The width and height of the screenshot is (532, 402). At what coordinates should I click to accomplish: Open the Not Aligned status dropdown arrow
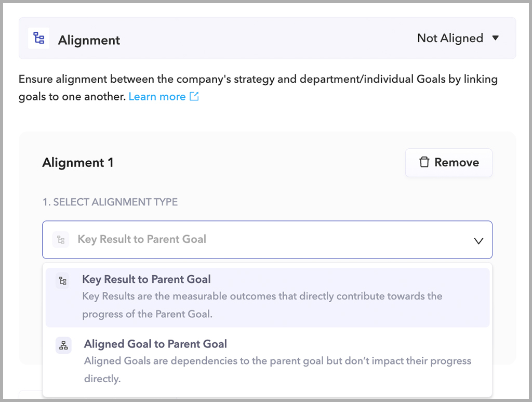(495, 38)
